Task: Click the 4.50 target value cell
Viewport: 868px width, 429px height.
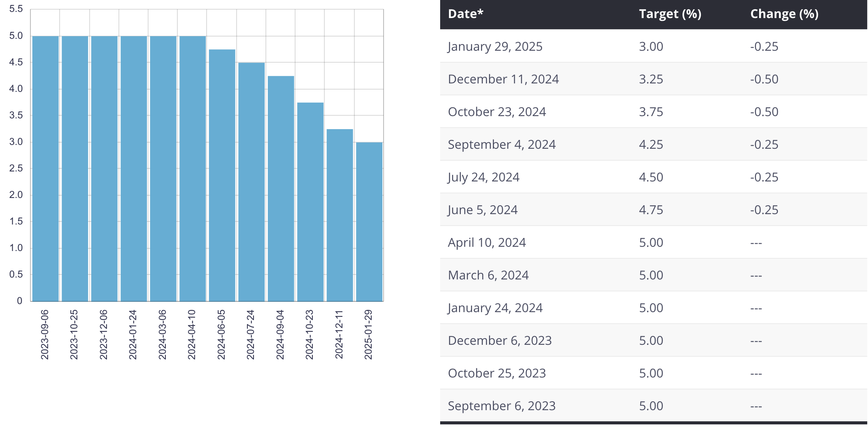Action: pos(651,177)
